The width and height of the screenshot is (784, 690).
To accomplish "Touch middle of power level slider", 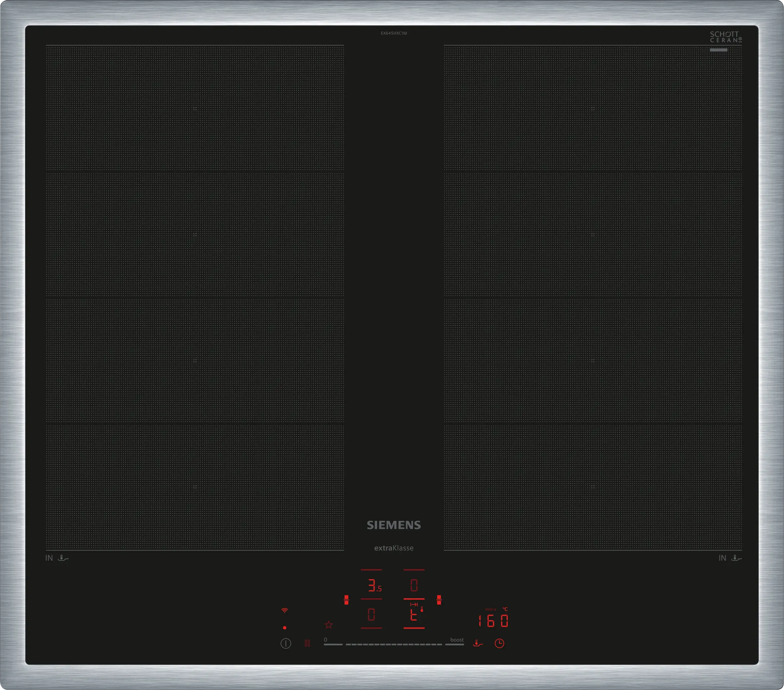I will (x=394, y=644).
